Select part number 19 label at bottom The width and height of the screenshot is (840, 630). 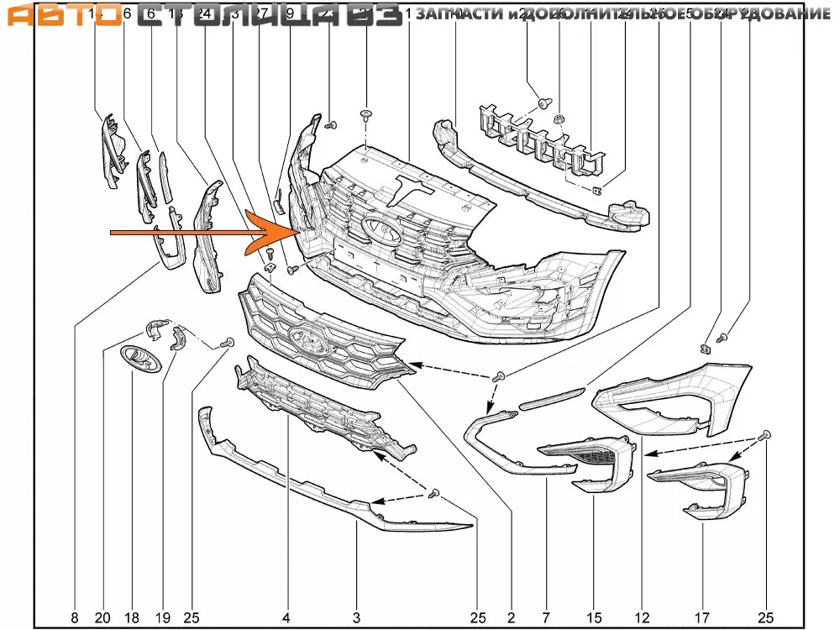click(x=161, y=618)
